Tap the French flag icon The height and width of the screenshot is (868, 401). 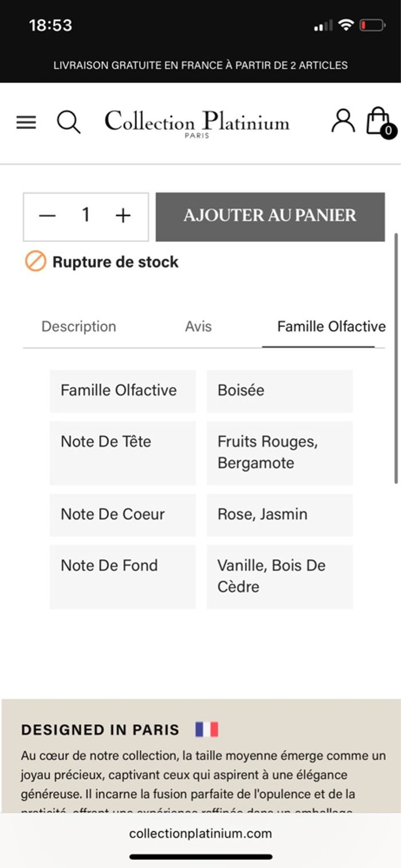(207, 729)
